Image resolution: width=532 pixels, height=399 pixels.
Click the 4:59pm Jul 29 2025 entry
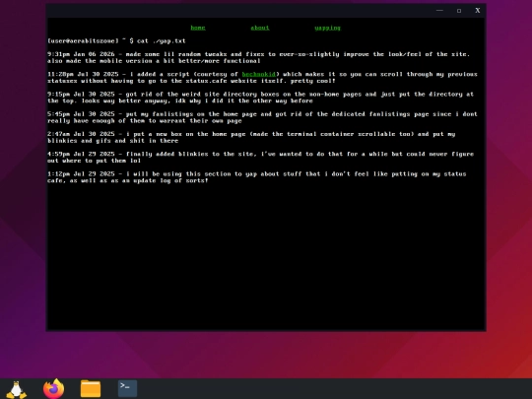pyautogui.click(x=260, y=158)
